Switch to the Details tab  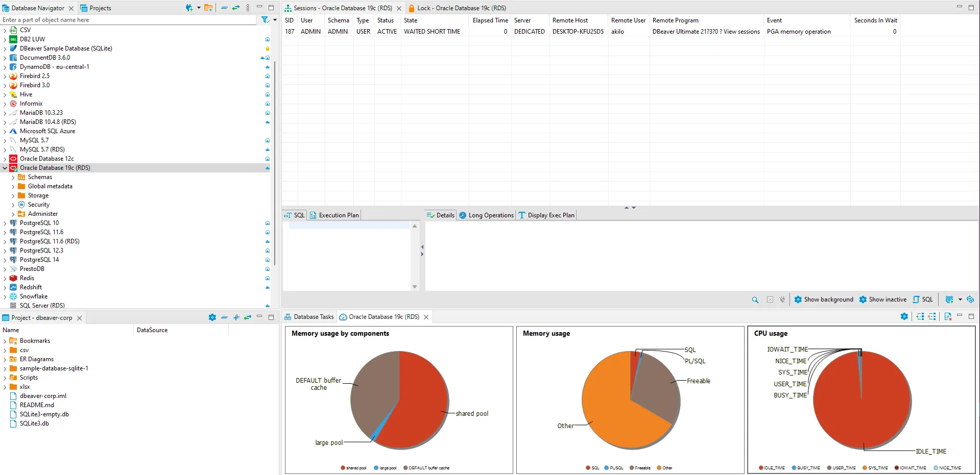[x=440, y=215]
